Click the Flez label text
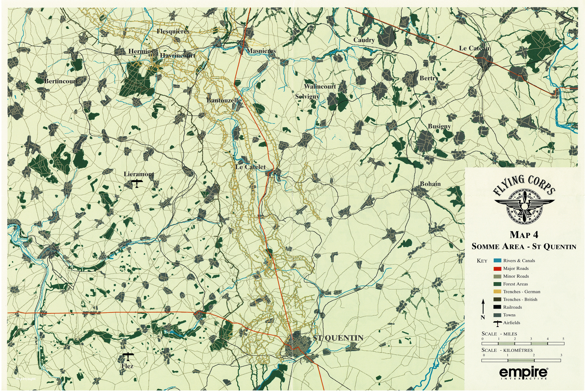 click(127, 366)
